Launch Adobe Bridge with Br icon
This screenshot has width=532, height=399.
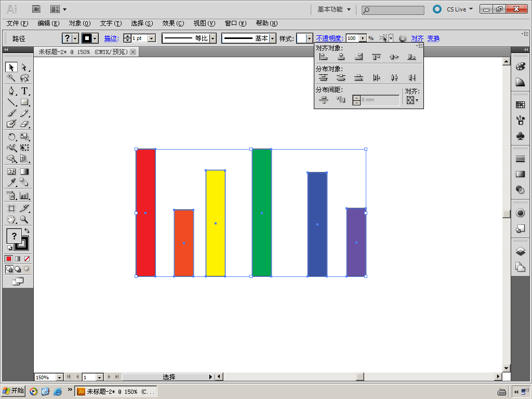click(36, 9)
